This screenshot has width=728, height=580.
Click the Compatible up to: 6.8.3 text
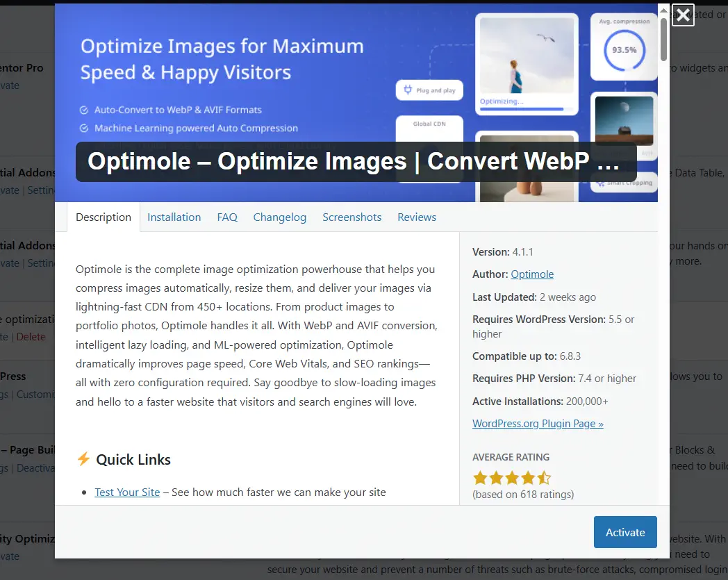pyautogui.click(x=527, y=356)
